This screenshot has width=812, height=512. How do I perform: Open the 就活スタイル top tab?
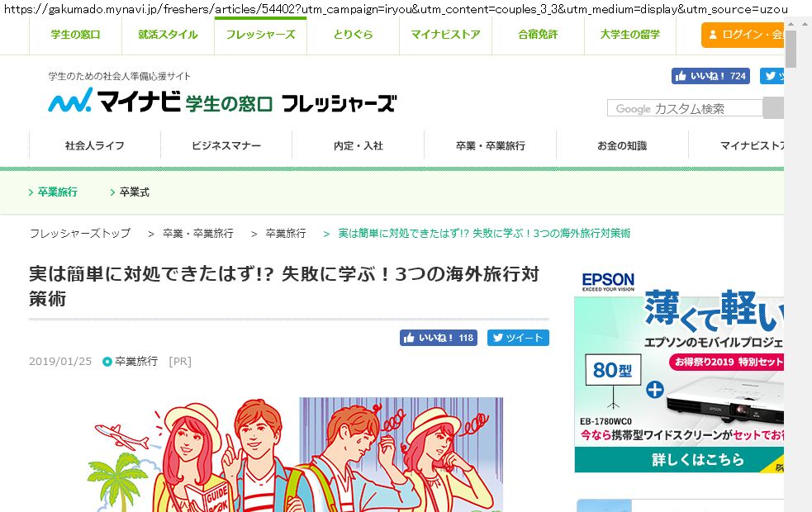pyautogui.click(x=168, y=35)
